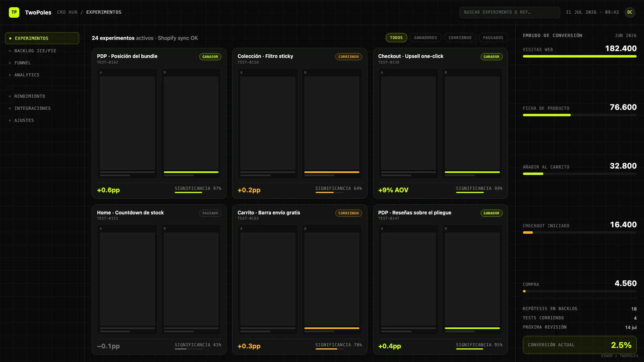Open the DC user avatar
The image size is (644, 362).
[630, 12]
